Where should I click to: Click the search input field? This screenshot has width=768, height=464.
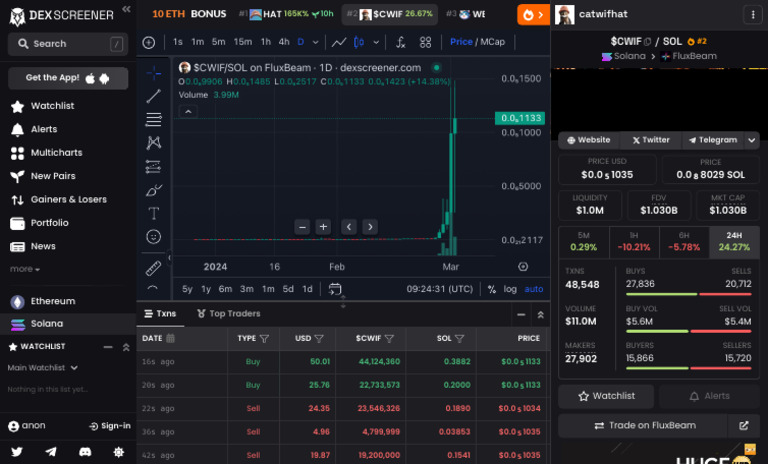point(68,44)
